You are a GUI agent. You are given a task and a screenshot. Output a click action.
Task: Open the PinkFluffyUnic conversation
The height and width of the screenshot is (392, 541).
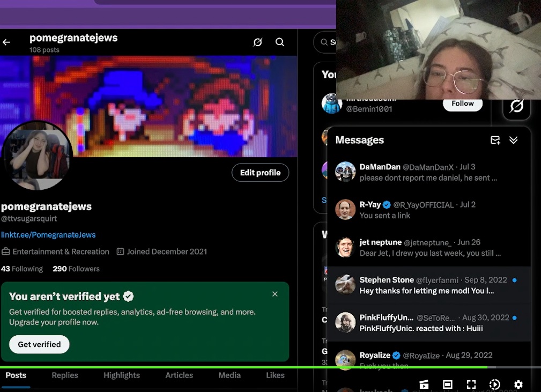pos(429,323)
